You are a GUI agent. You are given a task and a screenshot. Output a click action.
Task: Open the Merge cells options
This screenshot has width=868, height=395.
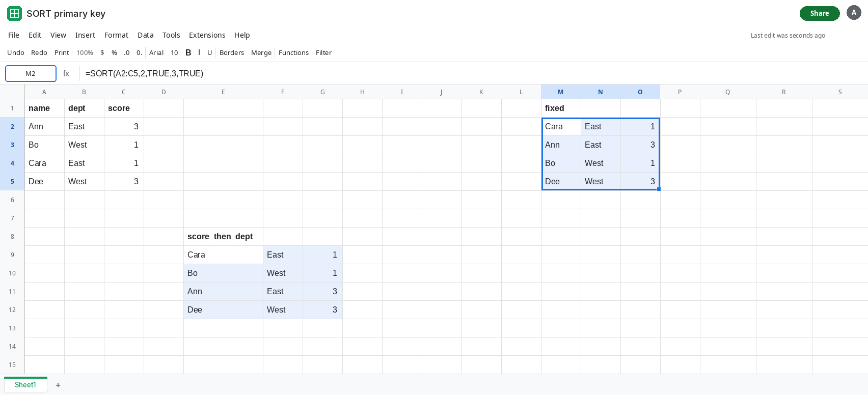(261, 52)
